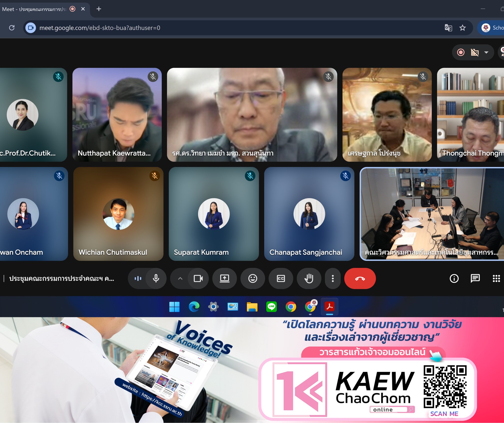
Task: Raise hand in the meeting
Action: coord(309,279)
